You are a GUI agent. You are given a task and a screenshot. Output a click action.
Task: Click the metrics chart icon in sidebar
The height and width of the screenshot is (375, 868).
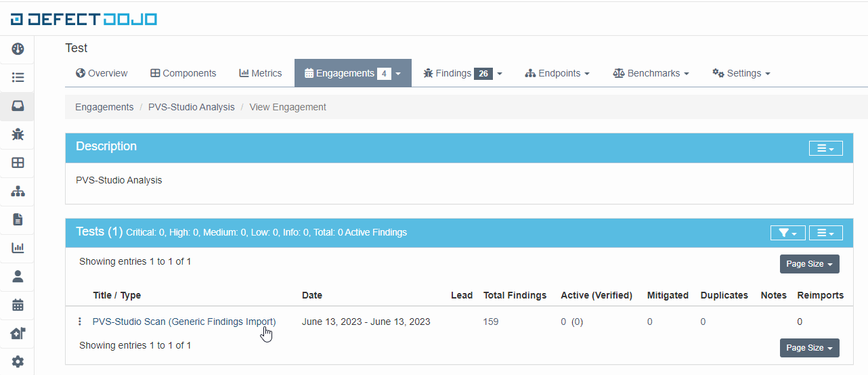point(18,248)
